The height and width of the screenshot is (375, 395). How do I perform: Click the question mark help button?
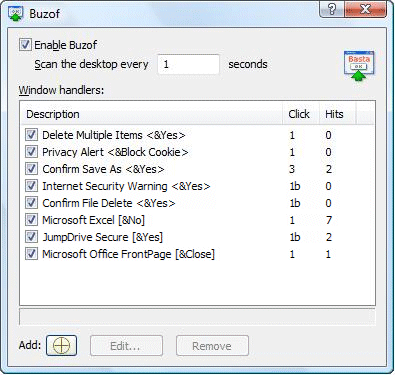coord(332,9)
